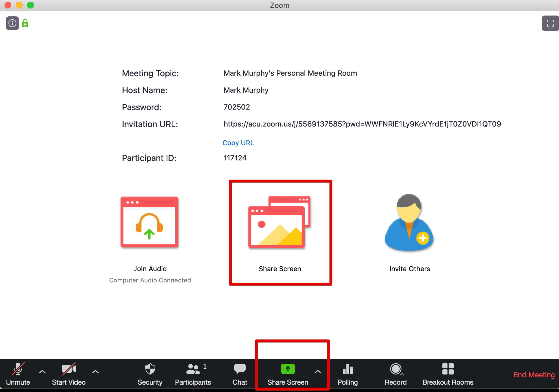The width and height of the screenshot is (559, 392).
Task: Click the Copy URL link
Action: 238,143
